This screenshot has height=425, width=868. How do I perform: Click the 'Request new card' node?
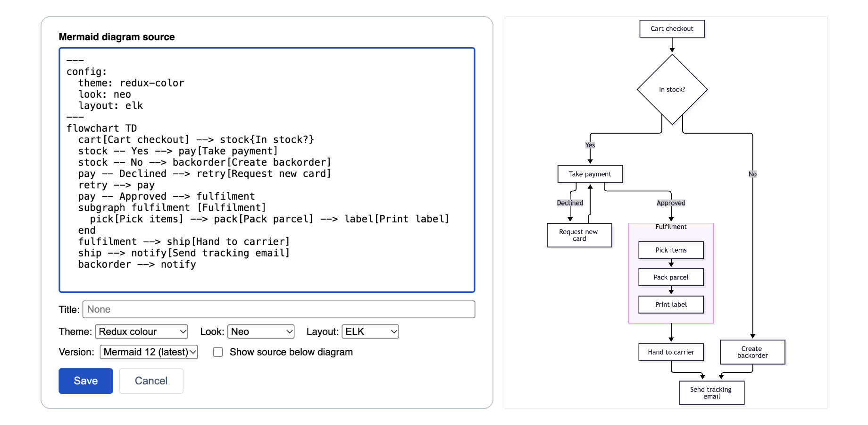click(x=579, y=235)
